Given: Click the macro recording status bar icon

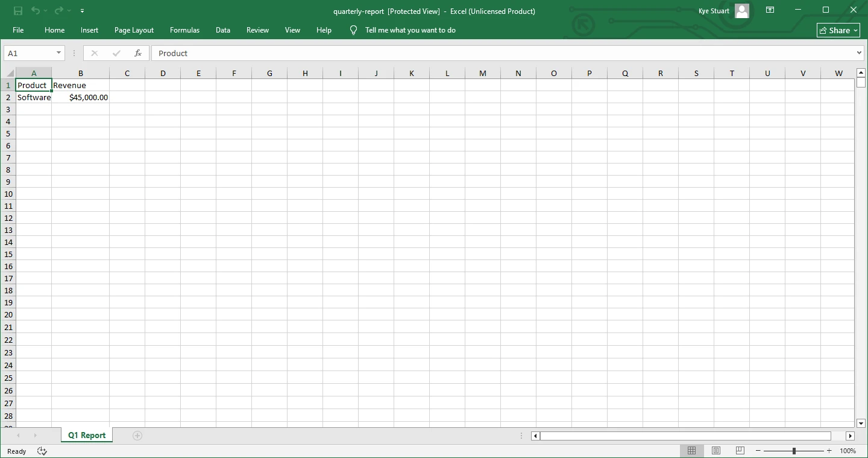Looking at the screenshot, I should [42, 451].
